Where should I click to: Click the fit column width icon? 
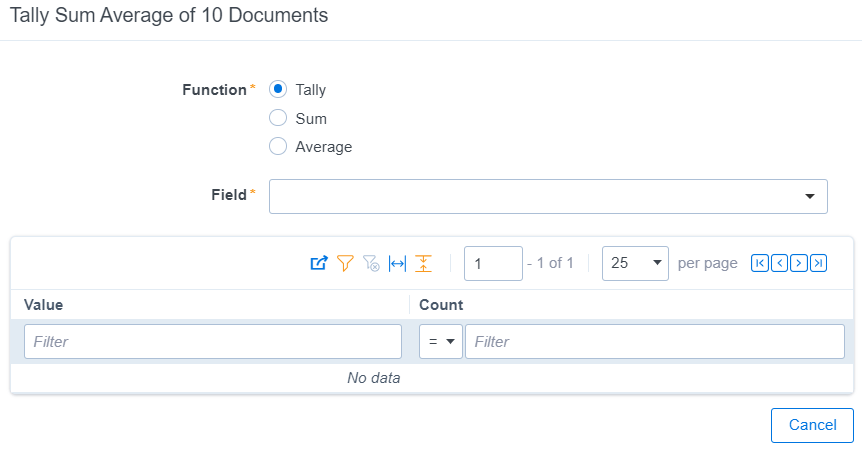(x=397, y=263)
